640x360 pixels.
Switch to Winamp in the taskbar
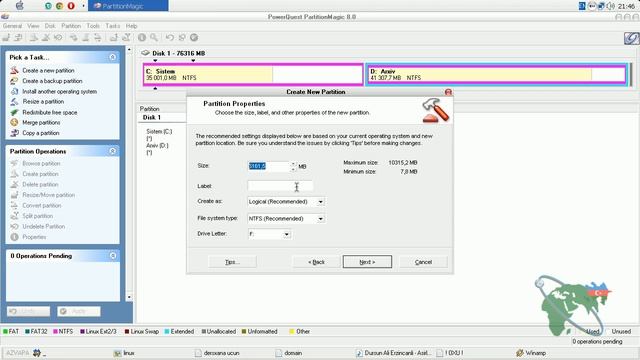coord(531,353)
